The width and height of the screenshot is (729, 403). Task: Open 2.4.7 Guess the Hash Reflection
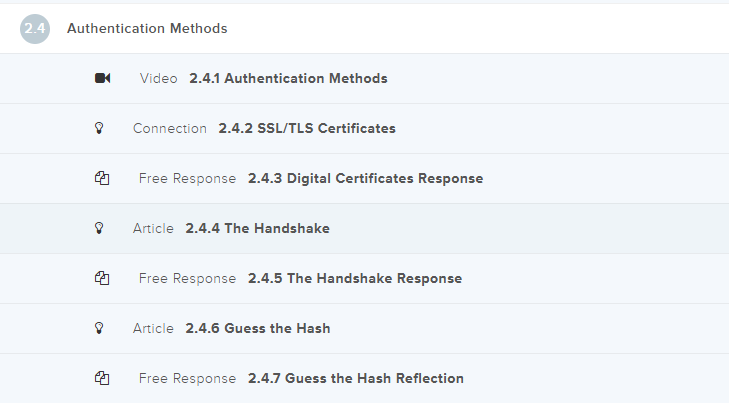[x=356, y=378]
